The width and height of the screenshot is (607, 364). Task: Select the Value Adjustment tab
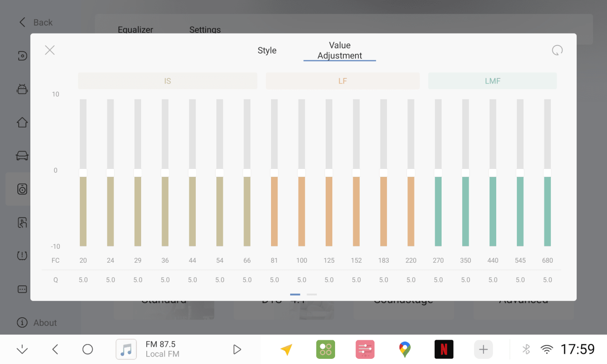340,50
